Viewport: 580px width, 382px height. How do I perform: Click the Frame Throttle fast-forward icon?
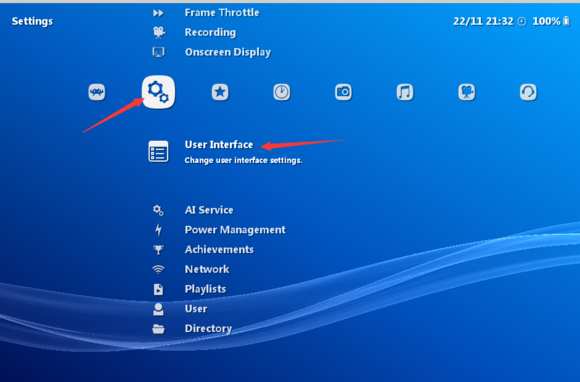click(x=158, y=13)
